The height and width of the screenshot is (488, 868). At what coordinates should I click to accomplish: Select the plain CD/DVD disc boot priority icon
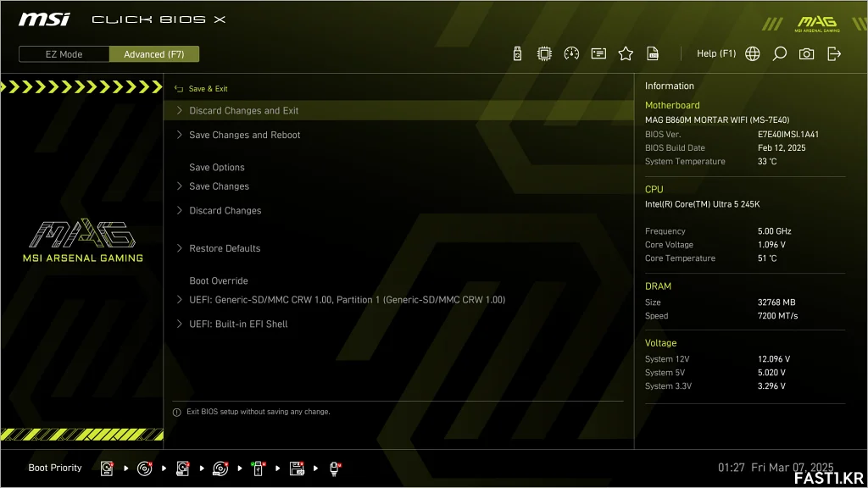[x=144, y=469]
